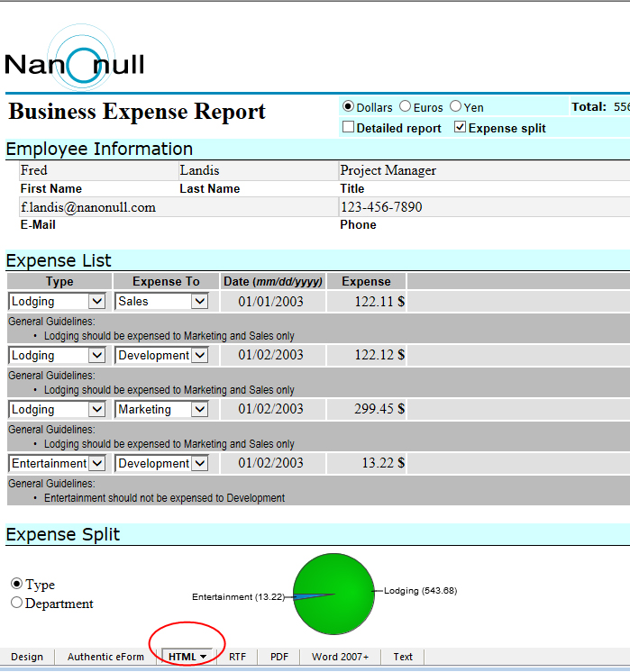630x672 pixels.
Task: Enable the Detailed report checkbox
Action: click(349, 128)
